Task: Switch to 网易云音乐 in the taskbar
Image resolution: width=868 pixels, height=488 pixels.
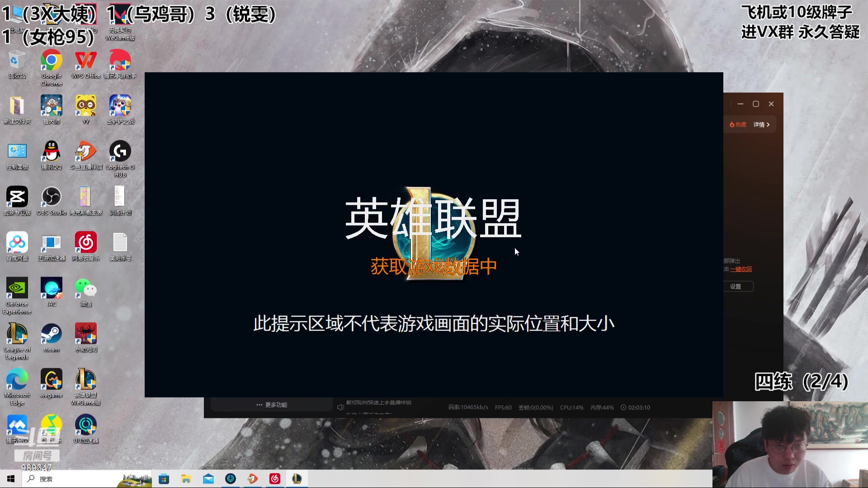Action: point(274,479)
